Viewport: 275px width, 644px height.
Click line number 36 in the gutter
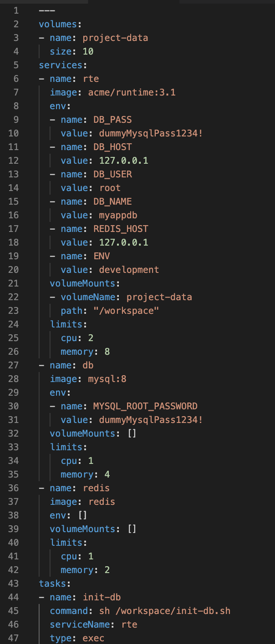click(14, 488)
